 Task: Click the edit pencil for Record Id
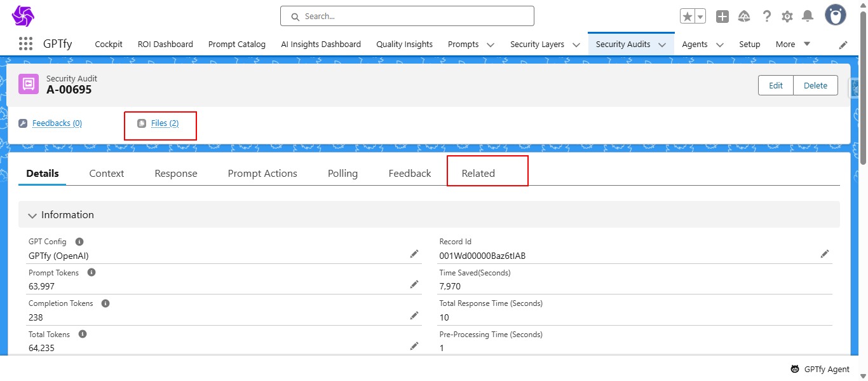click(x=825, y=254)
